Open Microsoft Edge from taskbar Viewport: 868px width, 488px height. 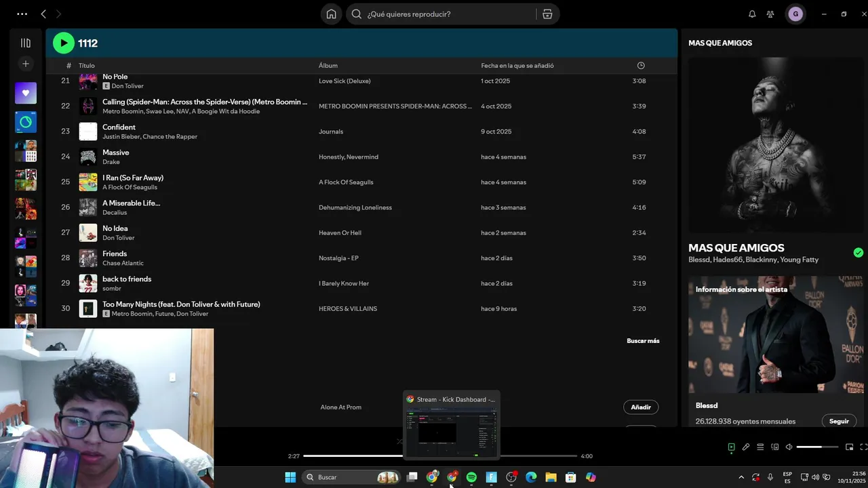coord(531,477)
